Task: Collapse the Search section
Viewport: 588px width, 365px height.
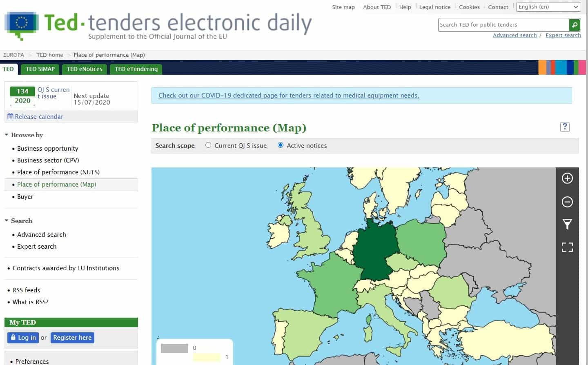Action: pyautogui.click(x=7, y=221)
